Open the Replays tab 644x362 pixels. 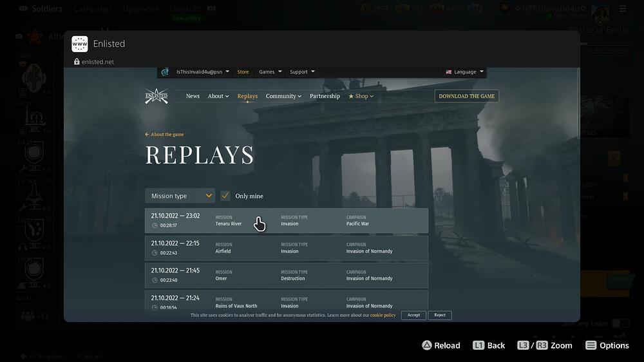tap(247, 96)
